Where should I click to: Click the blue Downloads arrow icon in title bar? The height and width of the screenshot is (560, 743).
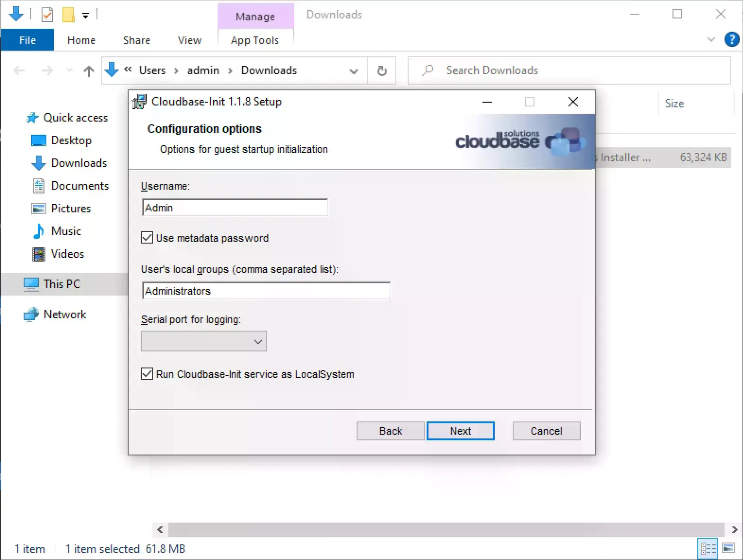16,14
